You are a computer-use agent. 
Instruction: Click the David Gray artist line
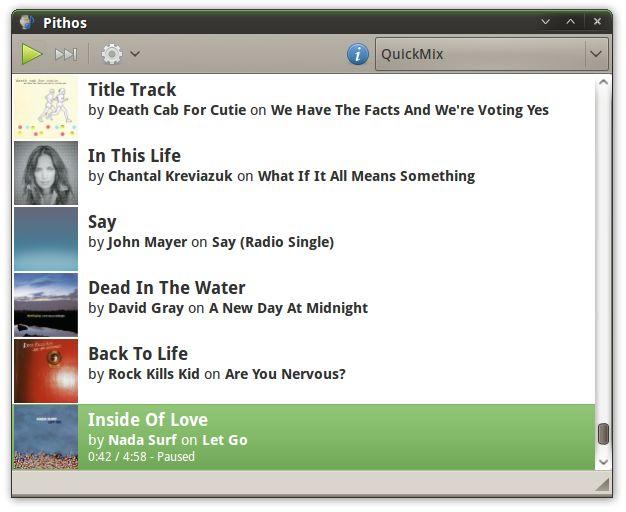228,308
